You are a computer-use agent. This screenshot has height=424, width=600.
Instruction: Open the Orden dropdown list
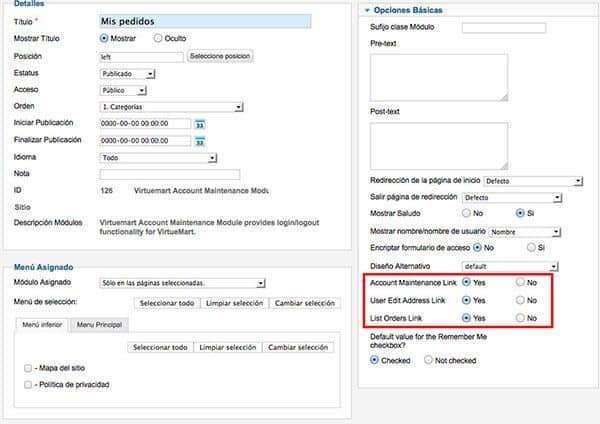tap(171, 107)
